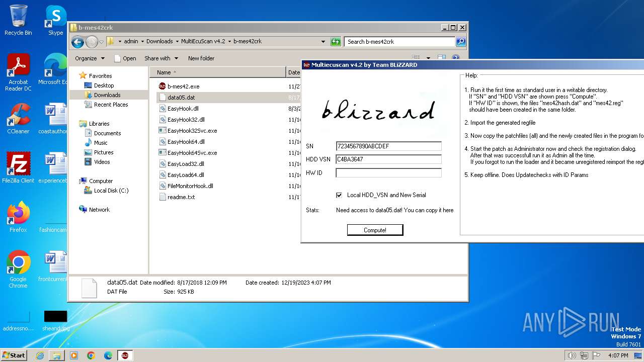Click the search magnifier in Explorer
The width and height of the screenshot is (644, 362).
coord(460,42)
